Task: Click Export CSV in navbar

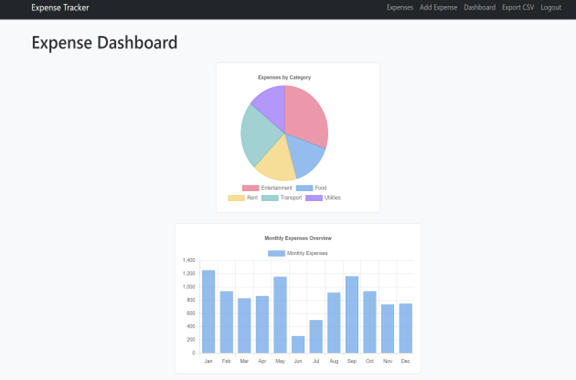Action: [518, 7]
